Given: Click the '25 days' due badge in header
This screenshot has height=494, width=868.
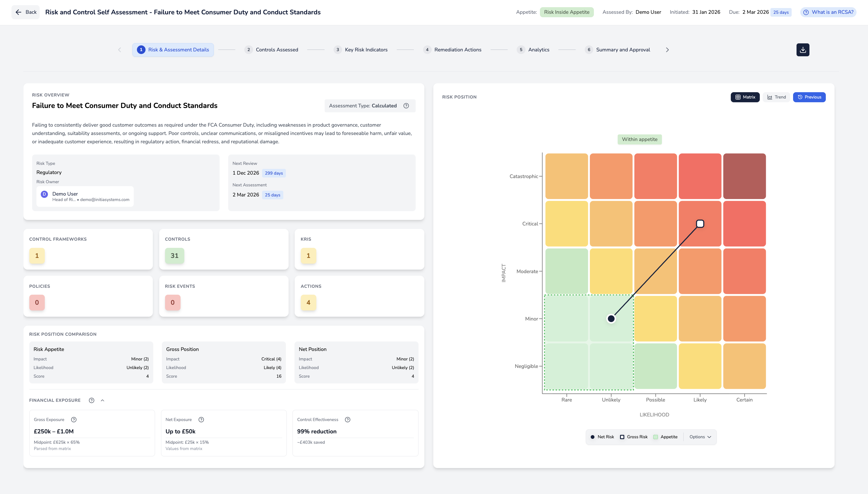Looking at the screenshot, I should click(781, 13).
